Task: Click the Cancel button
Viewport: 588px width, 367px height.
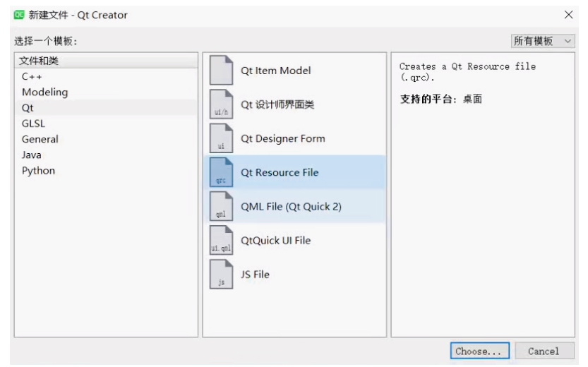Action: 544,351
